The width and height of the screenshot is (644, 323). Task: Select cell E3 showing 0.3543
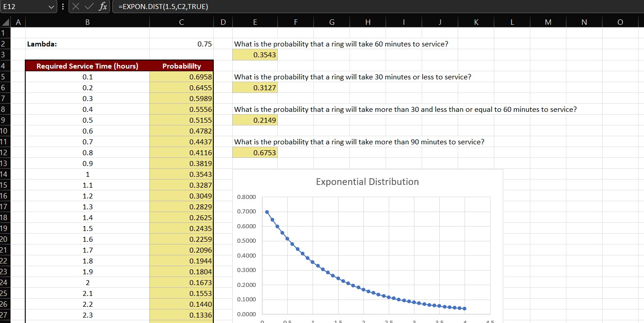(x=255, y=55)
